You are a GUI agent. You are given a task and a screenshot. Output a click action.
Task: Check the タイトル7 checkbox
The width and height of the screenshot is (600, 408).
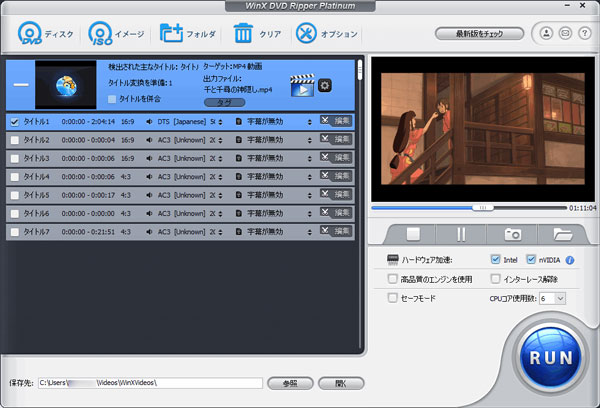point(15,232)
